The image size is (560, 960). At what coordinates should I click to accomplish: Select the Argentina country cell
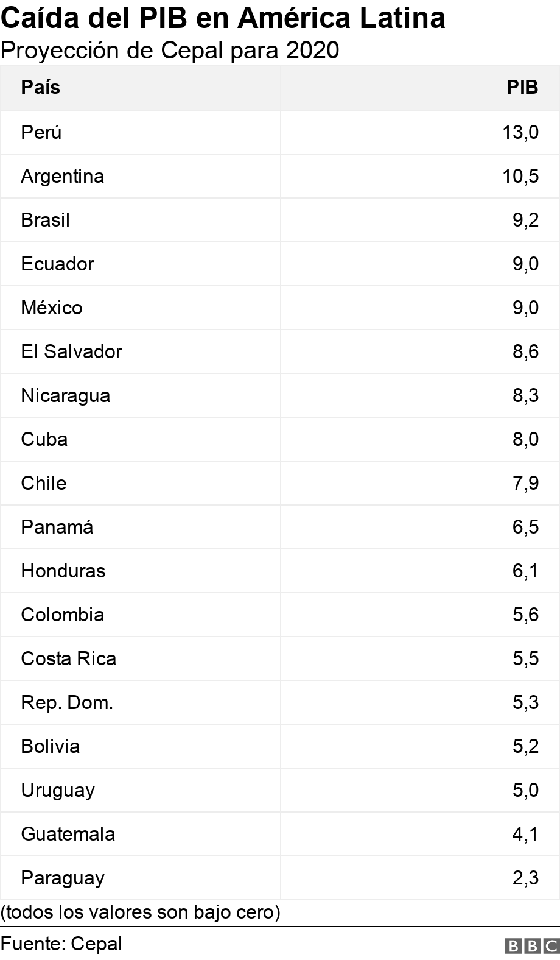pos(63,176)
